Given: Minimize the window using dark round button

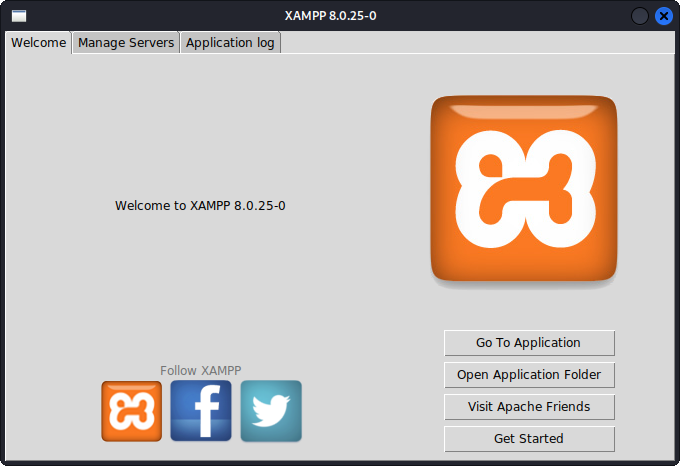Looking at the screenshot, I should (x=640, y=16).
